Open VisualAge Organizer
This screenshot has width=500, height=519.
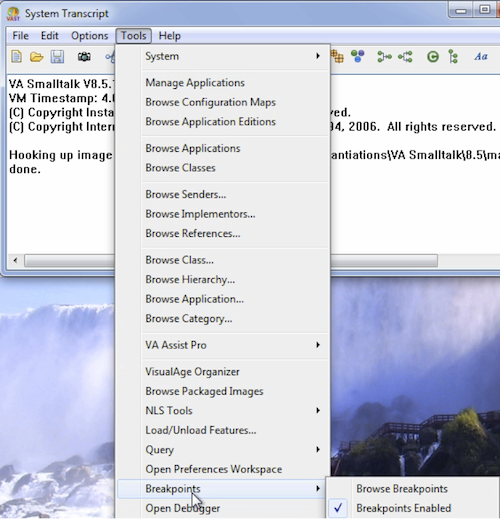pos(222,371)
